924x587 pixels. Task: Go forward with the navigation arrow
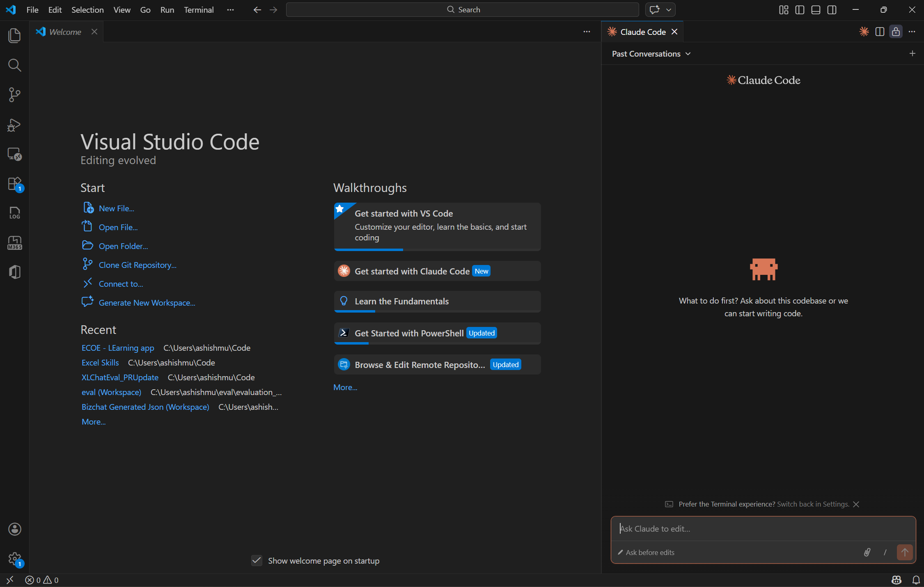tap(273, 10)
